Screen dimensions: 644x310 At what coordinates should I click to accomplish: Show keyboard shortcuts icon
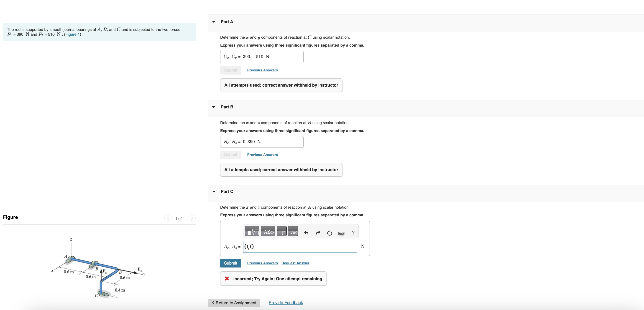coord(341,233)
